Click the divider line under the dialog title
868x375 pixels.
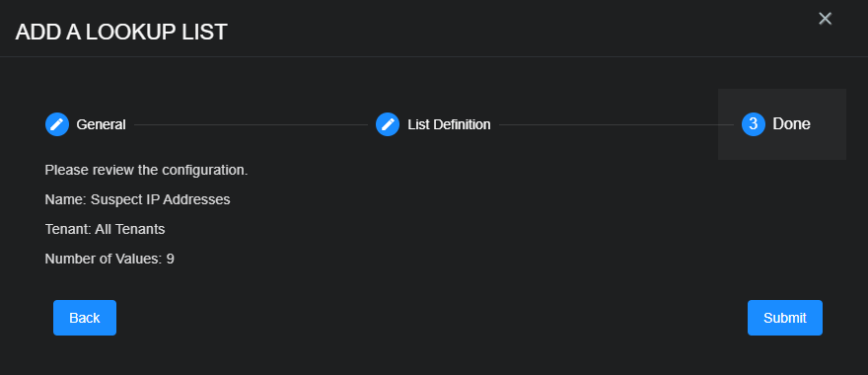coord(434,56)
